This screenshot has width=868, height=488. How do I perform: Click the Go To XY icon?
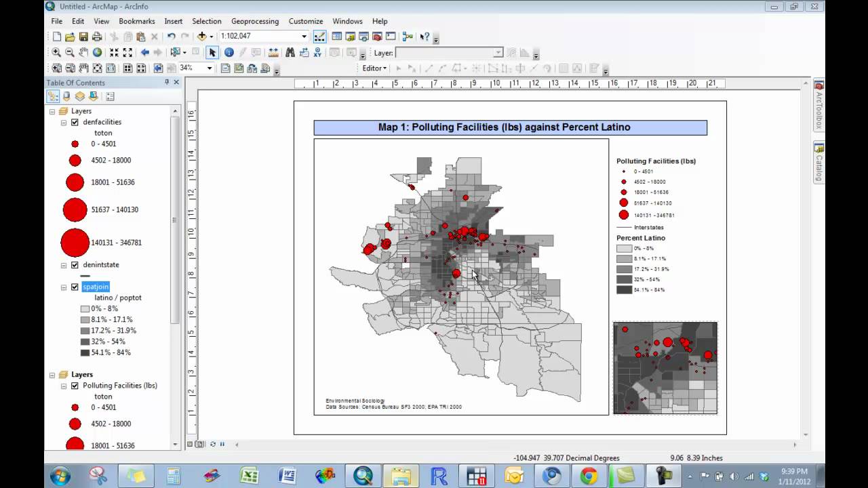click(x=317, y=52)
